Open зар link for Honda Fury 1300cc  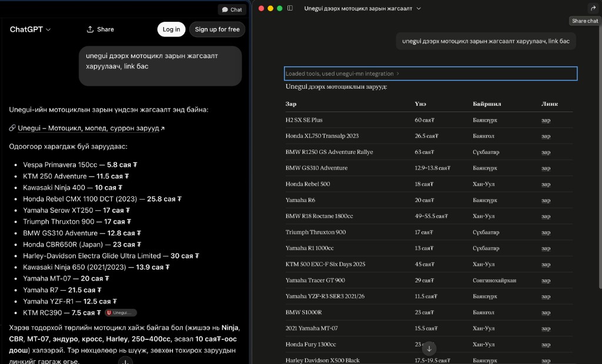[546, 345]
